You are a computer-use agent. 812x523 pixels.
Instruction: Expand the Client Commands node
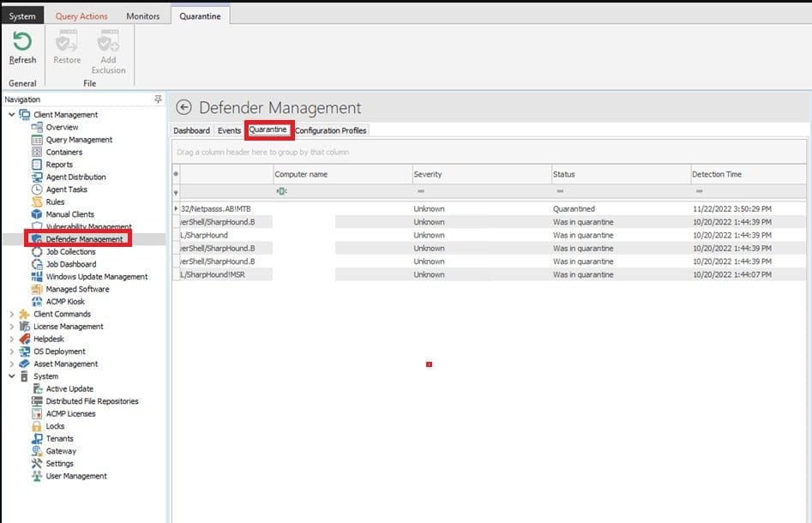[x=11, y=314]
